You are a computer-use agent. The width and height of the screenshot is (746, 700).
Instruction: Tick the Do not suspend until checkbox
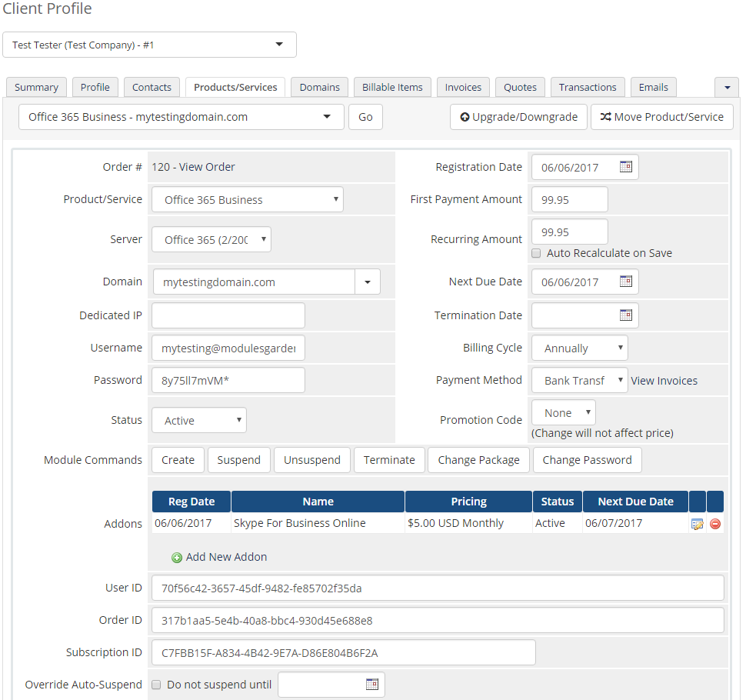(x=156, y=685)
